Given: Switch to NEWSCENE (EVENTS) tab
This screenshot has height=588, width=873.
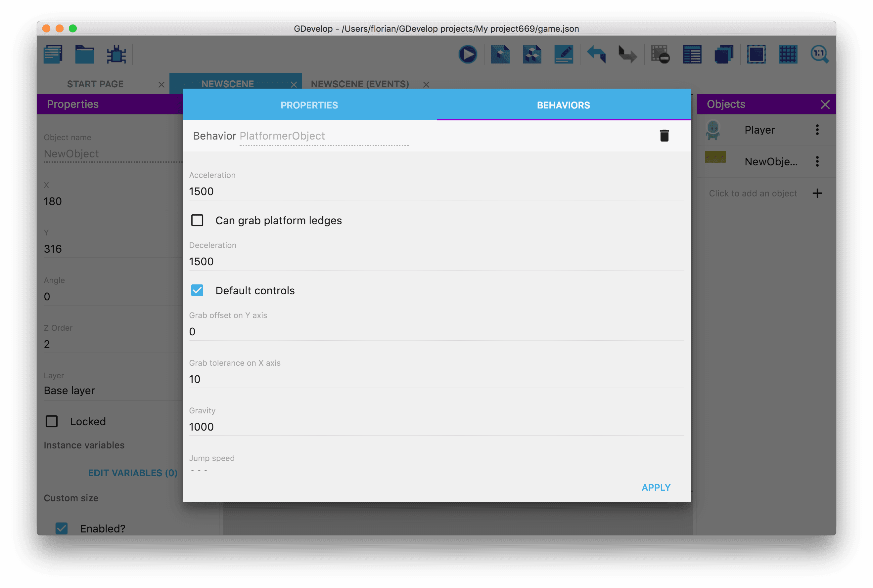Looking at the screenshot, I should pos(360,84).
